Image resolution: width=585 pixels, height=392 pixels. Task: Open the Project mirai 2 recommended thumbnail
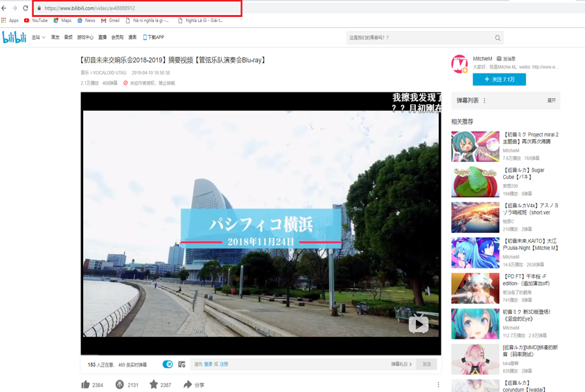click(x=475, y=146)
